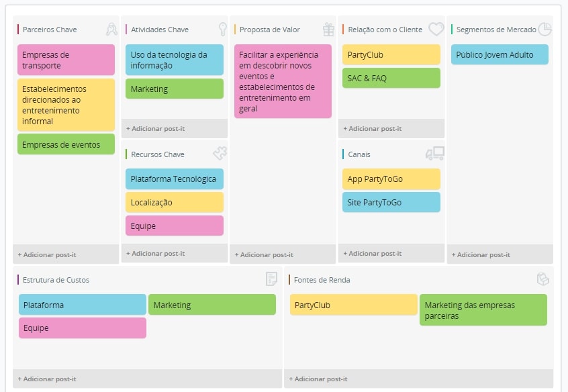This screenshot has height=392, width=568.
Task: Add a post-it to Segmentos de Mercado
Action: pos(481,254)
